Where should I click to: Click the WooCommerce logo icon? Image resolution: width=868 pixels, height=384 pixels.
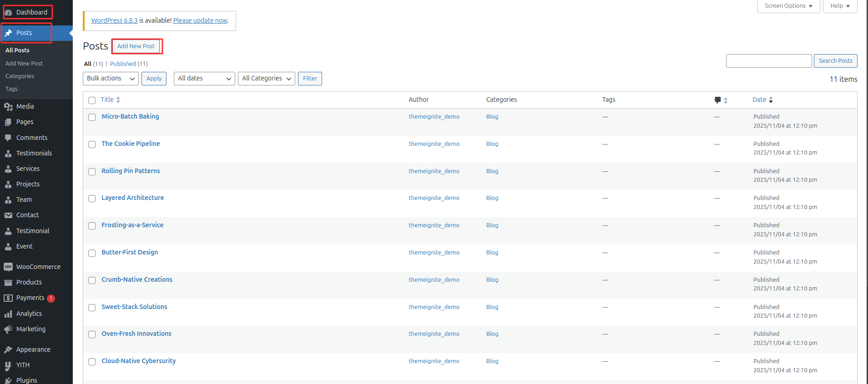(8, 267)
